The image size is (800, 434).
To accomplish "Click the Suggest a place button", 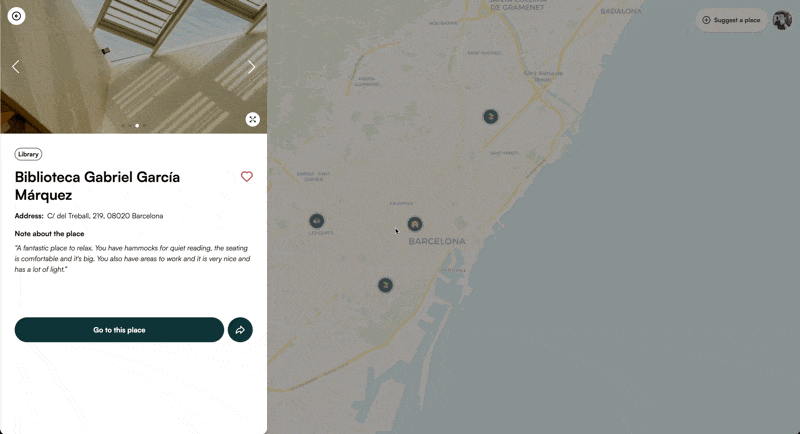I will pos(732,20).
